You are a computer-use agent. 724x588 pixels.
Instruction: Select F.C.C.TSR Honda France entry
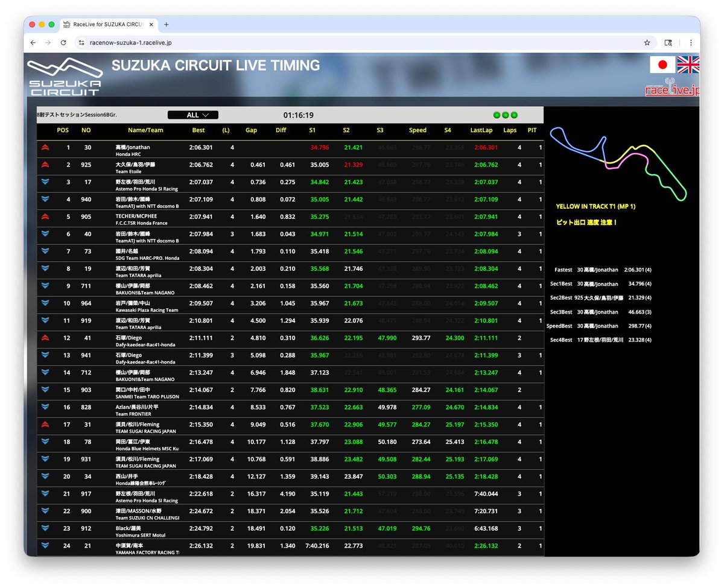click(x=141, y=223)
